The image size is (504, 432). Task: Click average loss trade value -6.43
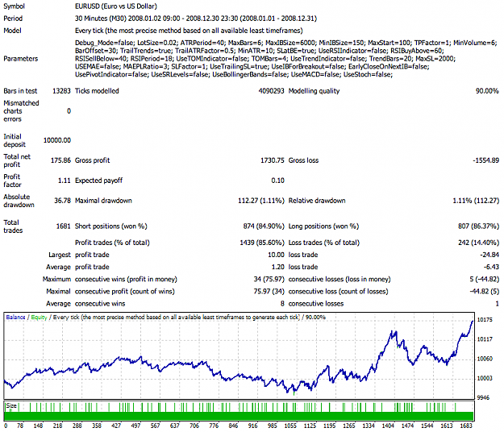coord(491,267)
